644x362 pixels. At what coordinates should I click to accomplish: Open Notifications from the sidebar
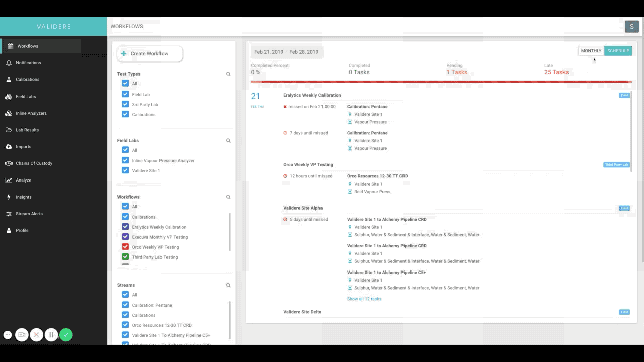coord(28,62)
